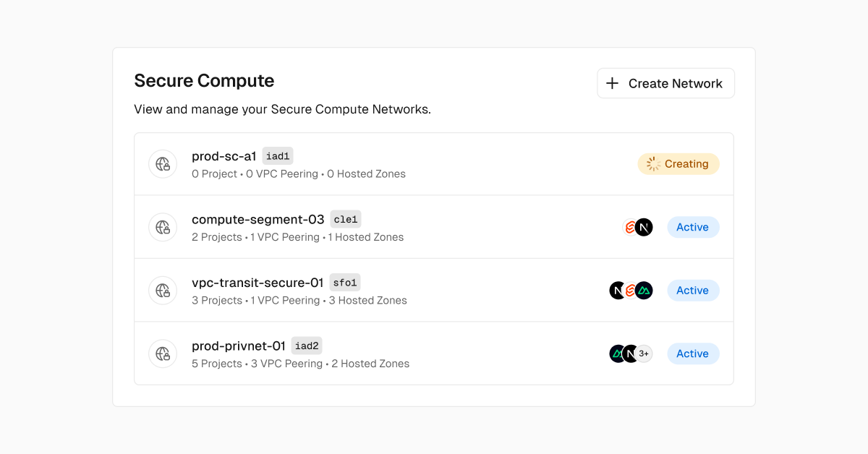Click the black N avatar on compute-segment-03
The width and height of the screenshot is (868, 454).
pos(643,227)
